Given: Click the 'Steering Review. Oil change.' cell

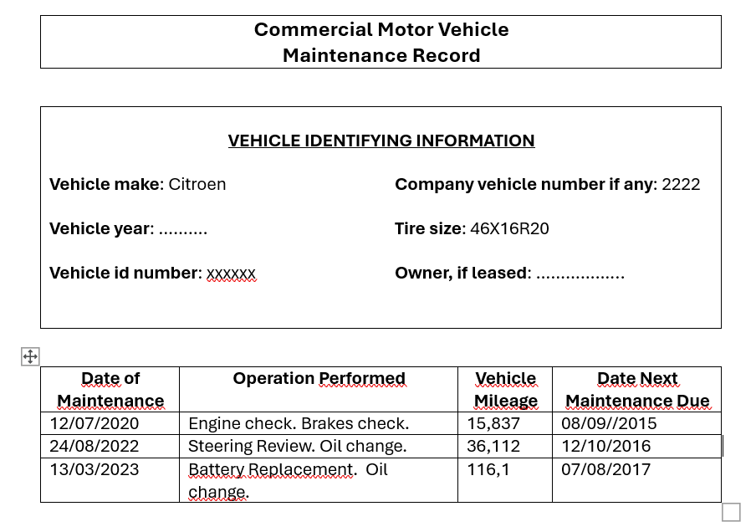Looking at the screenshot, I should point(297,446).
